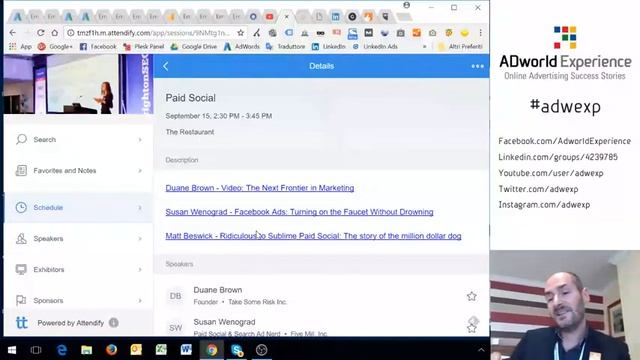
Task: Open the Exhibitors menu item
Action: pos(78,269)
